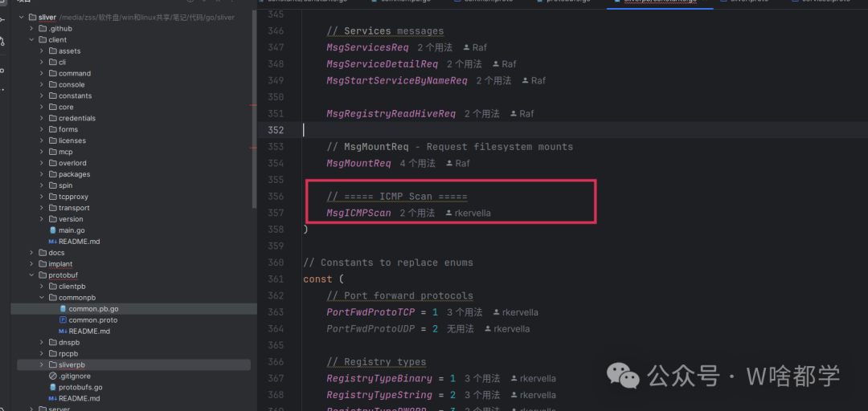The width and height of the screenshot is (868, 411).
Task: Open '4 个用法' usages of MsgMountReq
Action: pyautogui.click(x=417, y=164)
